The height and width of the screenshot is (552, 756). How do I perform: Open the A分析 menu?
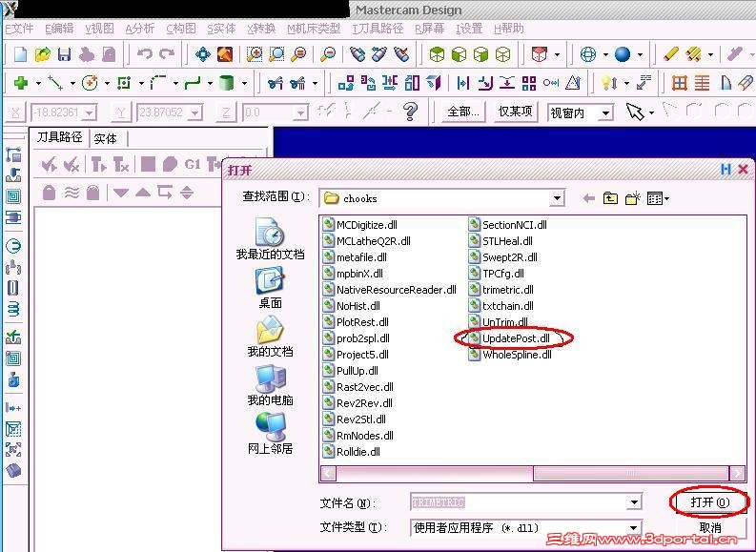140,29
